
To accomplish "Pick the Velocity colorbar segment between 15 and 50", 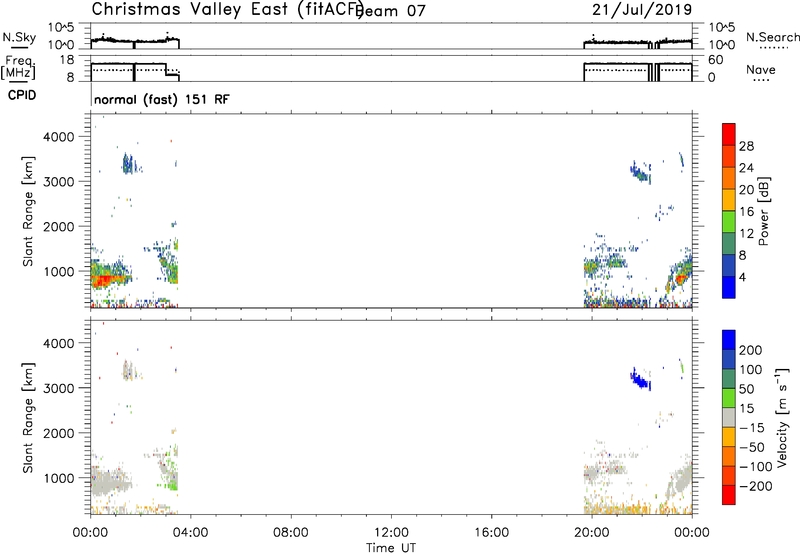I will tap(729, 398).
